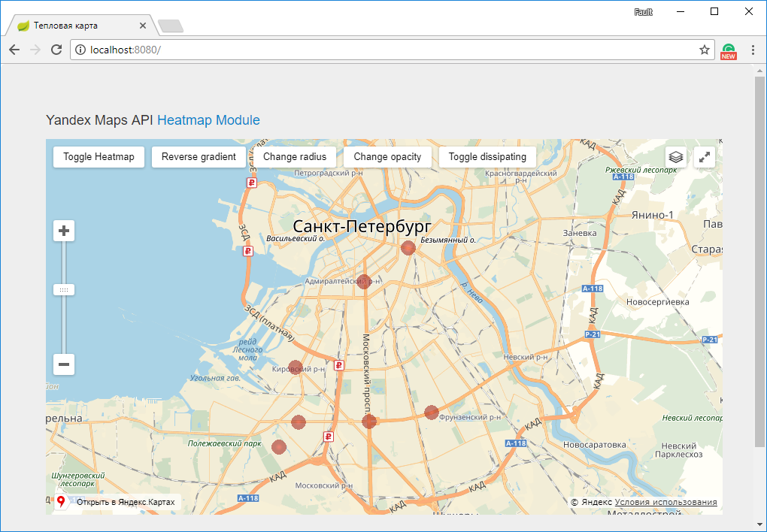Click the Невский р-н map label
Image resolution: width=767 pixels, height=532 pixels.
[526, 357]
